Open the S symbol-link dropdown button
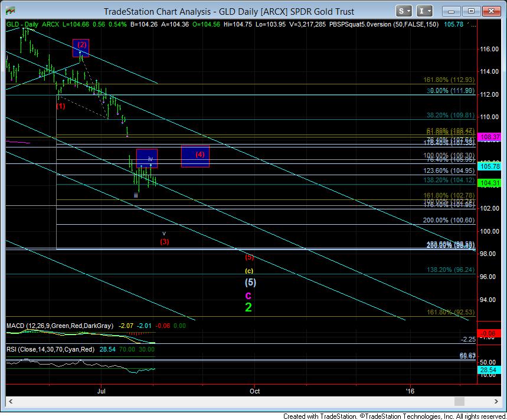This screenshot has height=420, width=507. coord(404,11)
